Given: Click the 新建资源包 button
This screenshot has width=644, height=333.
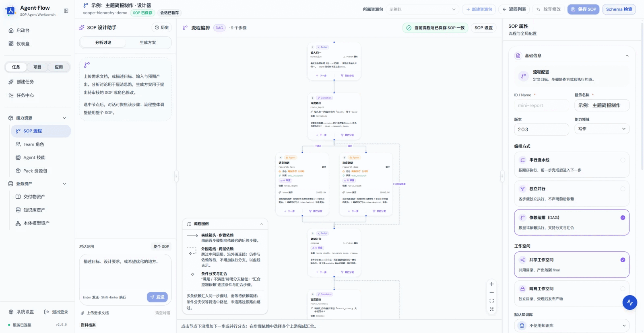Looking at the screenshot, I should pos(479,9).
